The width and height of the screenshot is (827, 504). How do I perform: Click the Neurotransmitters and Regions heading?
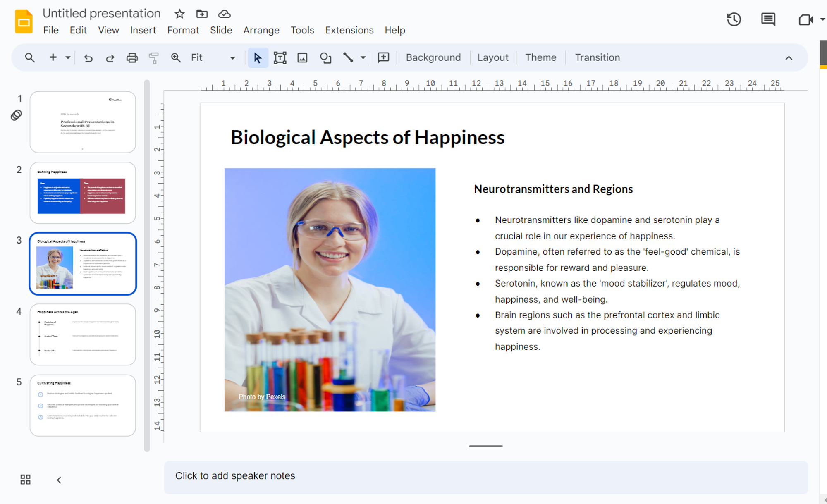tap(553, 189)
